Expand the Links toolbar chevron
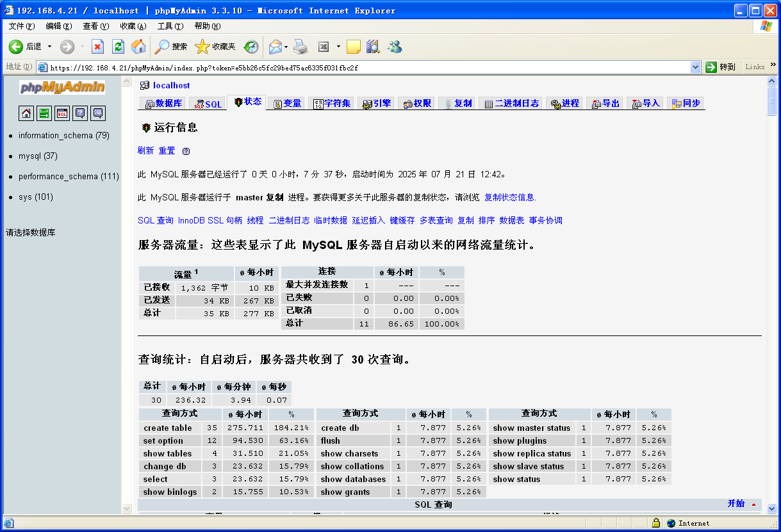Image resolution: width=781 pixels, height=532 pixels. click(x=773, y=65)
